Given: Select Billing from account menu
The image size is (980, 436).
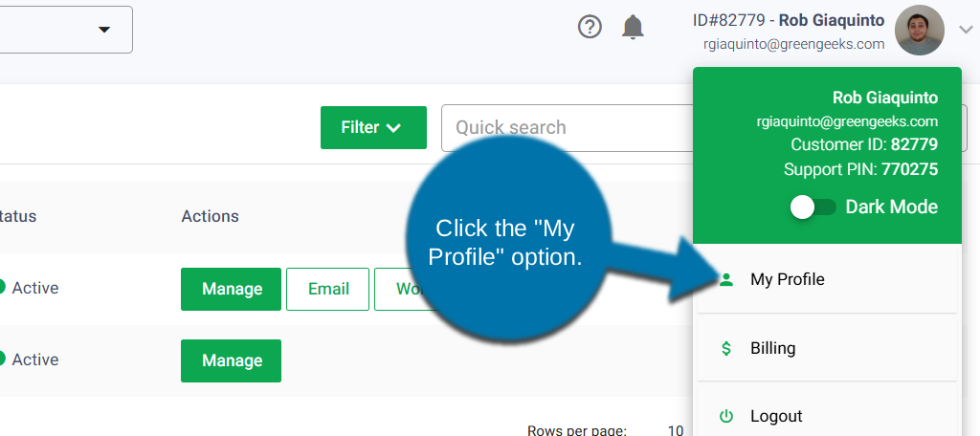Looking at the screenshot, I should pos(772,349).
